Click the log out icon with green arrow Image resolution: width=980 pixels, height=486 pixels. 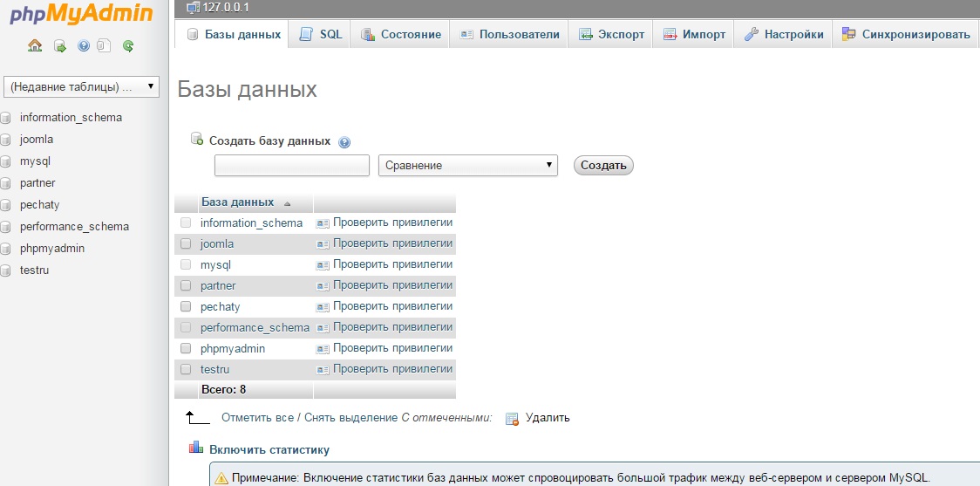pos(59,46)
